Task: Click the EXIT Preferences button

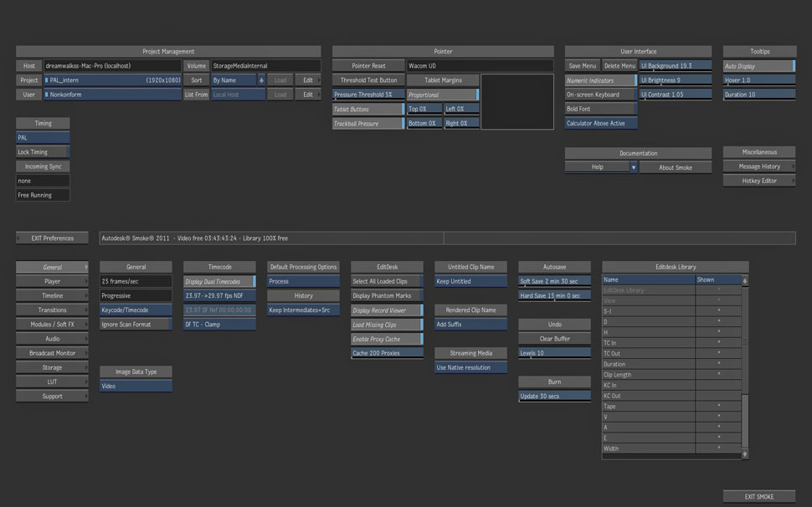Action: [x=53, y=238]
